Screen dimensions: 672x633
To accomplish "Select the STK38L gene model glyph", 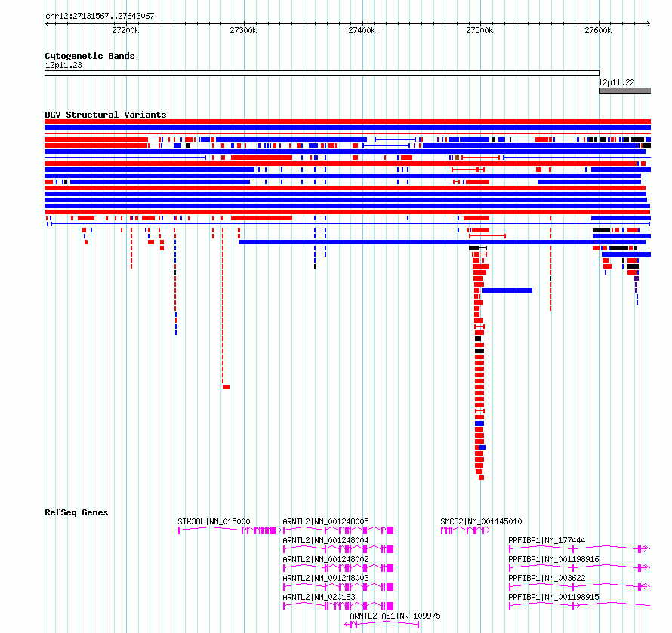I will (230, 530).
